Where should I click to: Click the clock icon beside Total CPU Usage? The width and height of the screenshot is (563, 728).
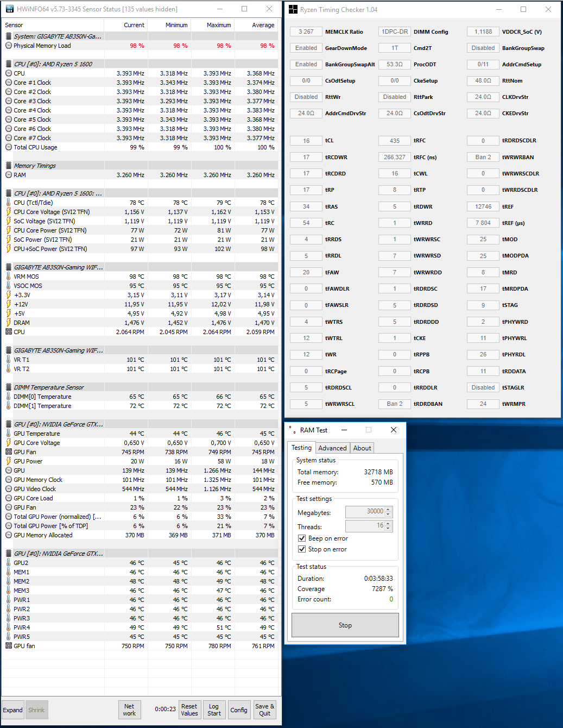click(x=9, y=147)
